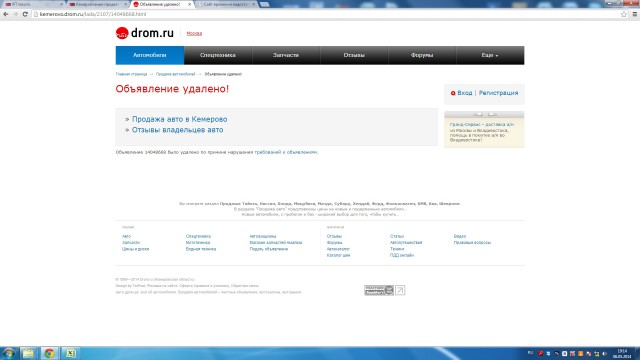This screenshot has width=640, height=360.
Task: Click footer link Автопутешествия
Action: (406, 242)
